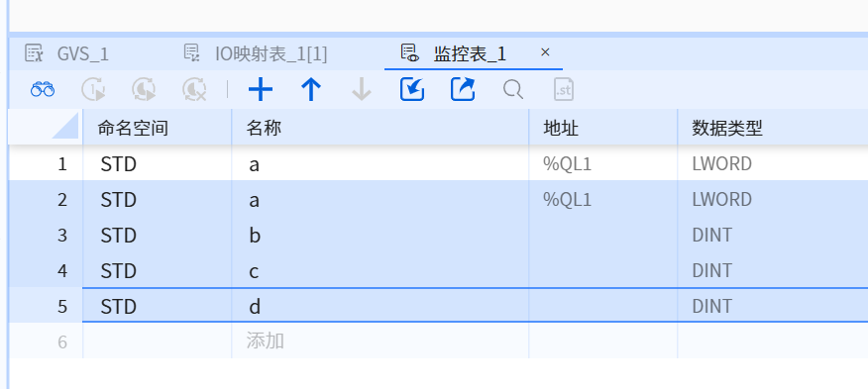Close the 监控表_1 tab
868x389 pixels.
[x=545, y=52]
